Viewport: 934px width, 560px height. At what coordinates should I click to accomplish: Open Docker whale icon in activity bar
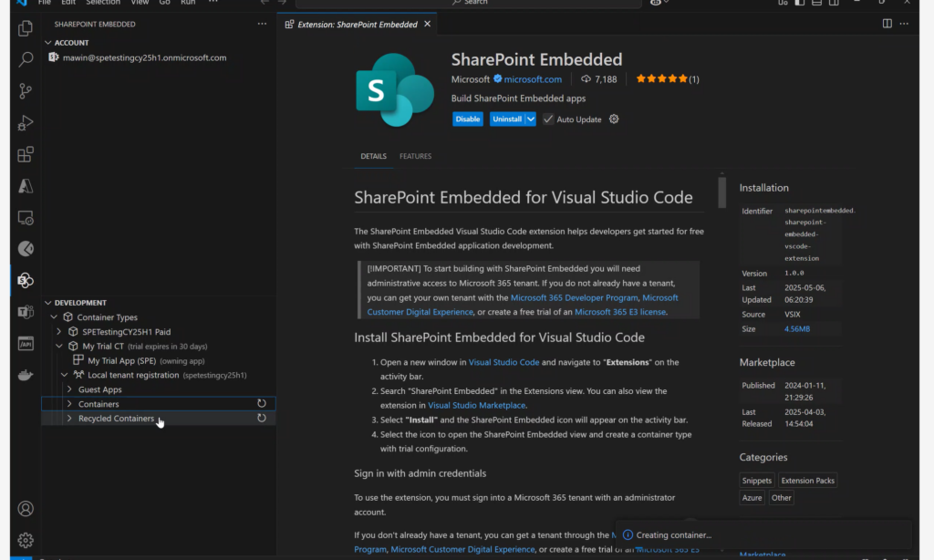pyautogui.click(x=25, y=376)
